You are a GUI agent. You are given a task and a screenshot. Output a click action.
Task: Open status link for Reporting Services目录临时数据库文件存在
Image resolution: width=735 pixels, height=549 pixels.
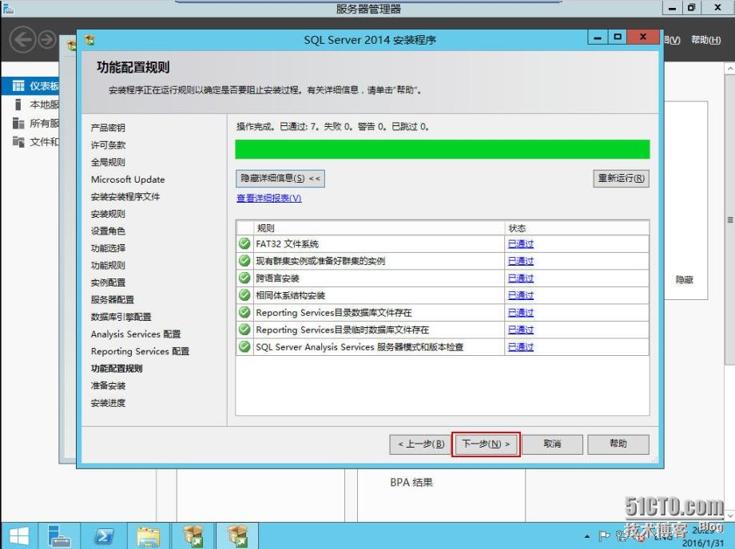521,330
